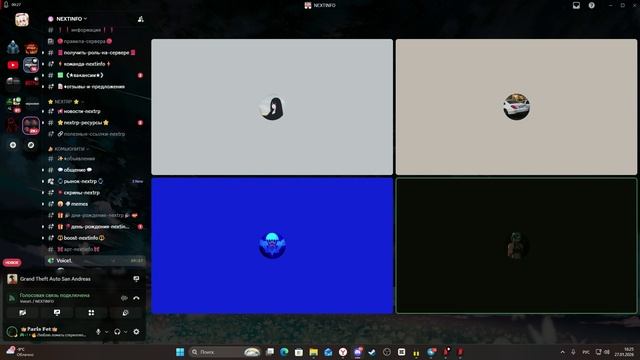Click the voice connection signal icon
The height and width of the screenshot is (360, 640).
point(12,298)
